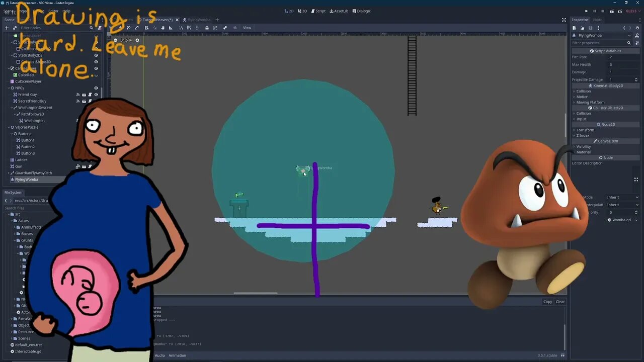Open the Help menu
Viewport: 644px width, 362px height.
click(66, 11)
